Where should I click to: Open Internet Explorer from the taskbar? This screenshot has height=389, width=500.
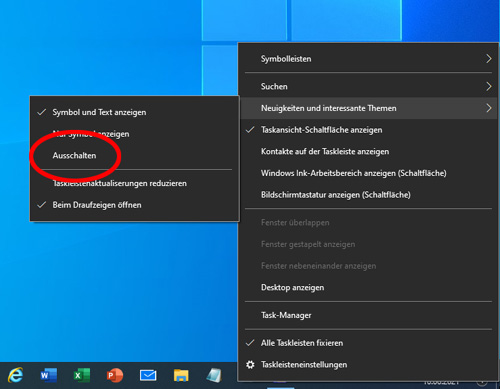[x=15, y=375]
